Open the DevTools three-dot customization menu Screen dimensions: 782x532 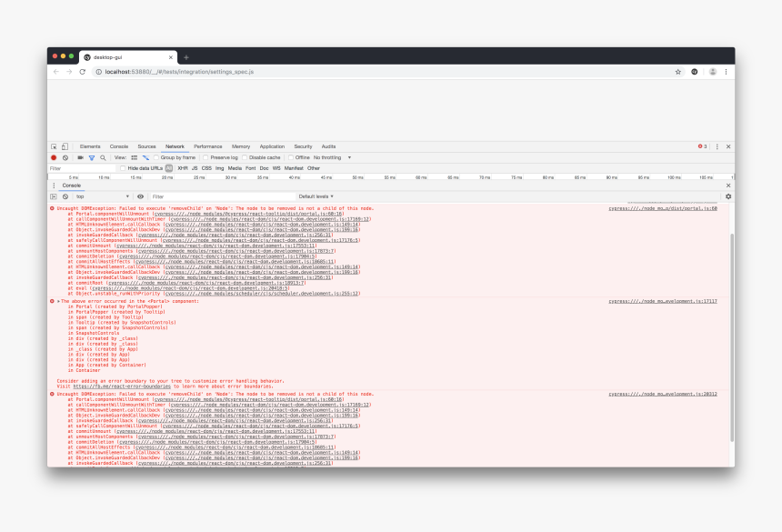[717, 146]
